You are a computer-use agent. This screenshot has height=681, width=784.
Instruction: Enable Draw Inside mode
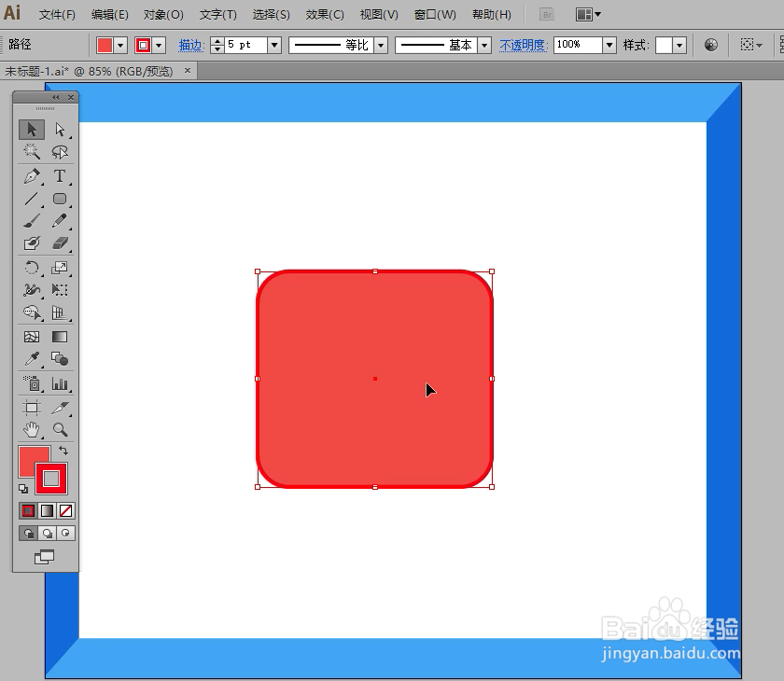click(x=65, y=533)
